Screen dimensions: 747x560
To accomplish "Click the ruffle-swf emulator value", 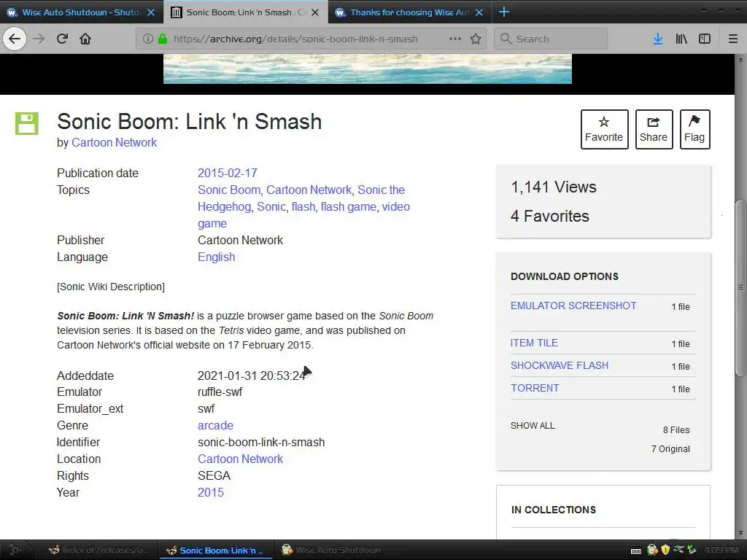I will point(220,392).
